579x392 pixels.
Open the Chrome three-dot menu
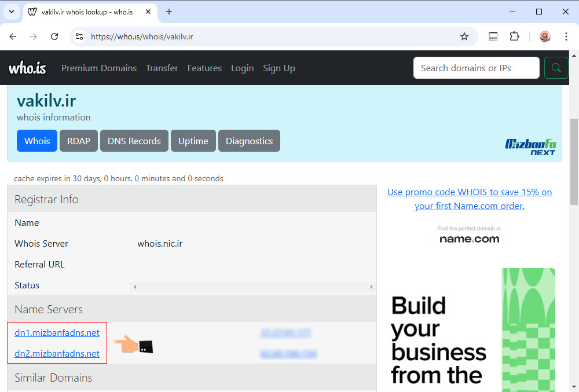point(566,36)
